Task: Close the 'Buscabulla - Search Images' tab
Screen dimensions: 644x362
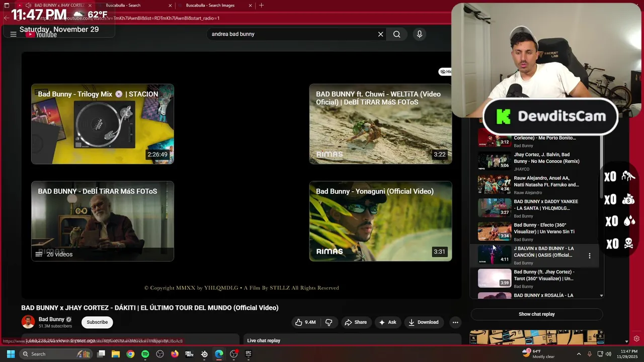Action: click(x=251, y=6)
